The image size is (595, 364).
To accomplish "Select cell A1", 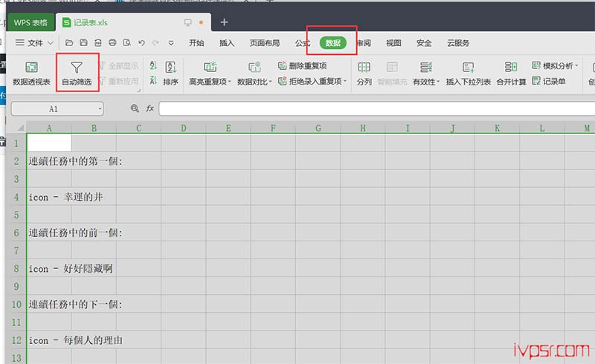I will coord(49,143).
